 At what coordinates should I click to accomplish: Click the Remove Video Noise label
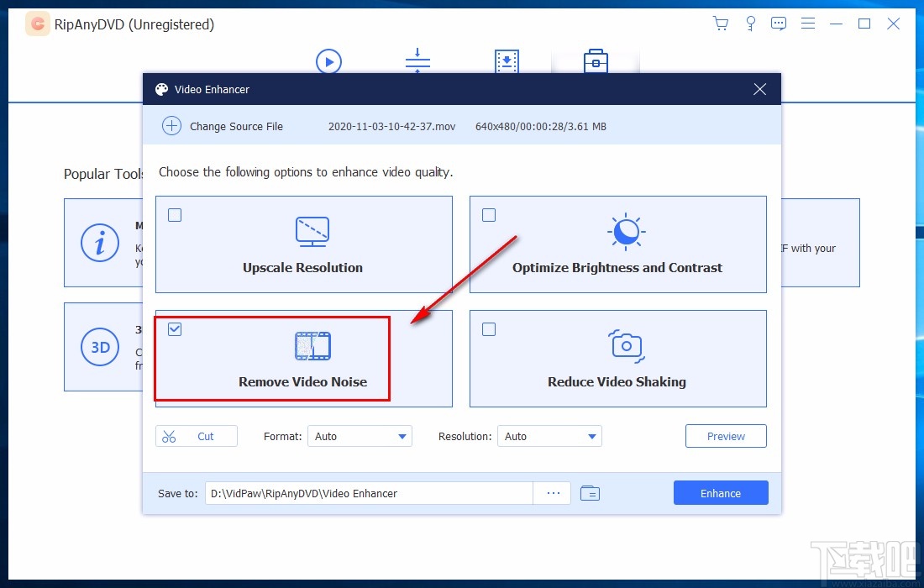click(303, 382)
